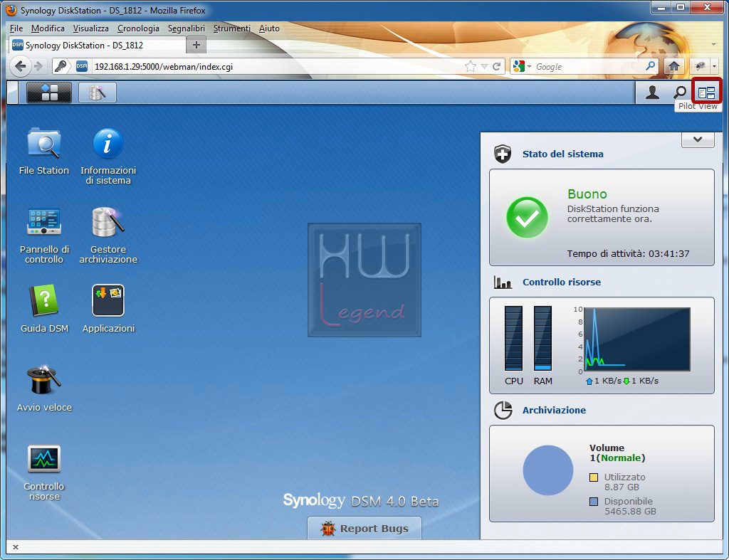
Task: Open the DSM main menu button
Action: [x=49, y=92]
